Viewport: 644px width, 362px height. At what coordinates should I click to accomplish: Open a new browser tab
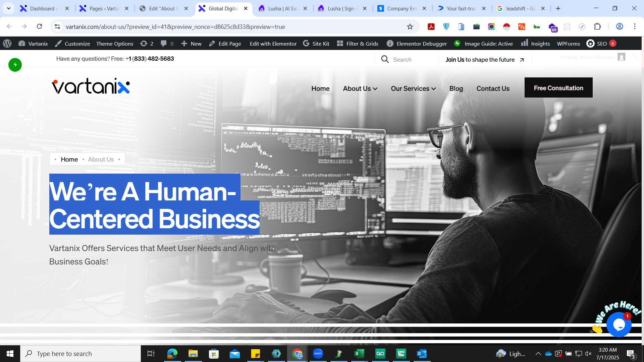(x=558, y=8)
